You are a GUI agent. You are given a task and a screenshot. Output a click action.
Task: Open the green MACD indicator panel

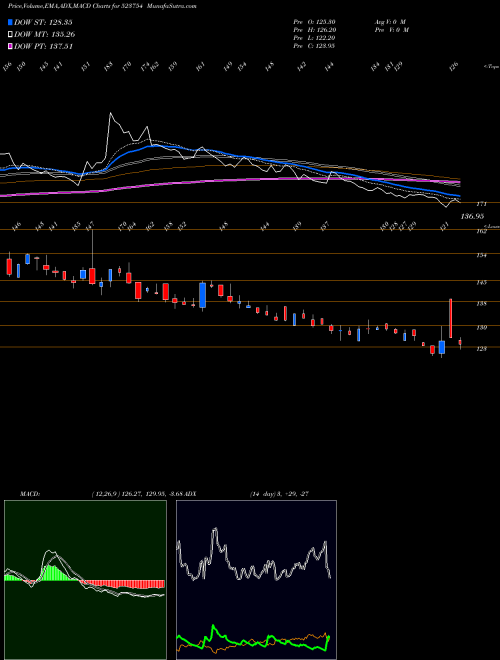tap(85, 580)
